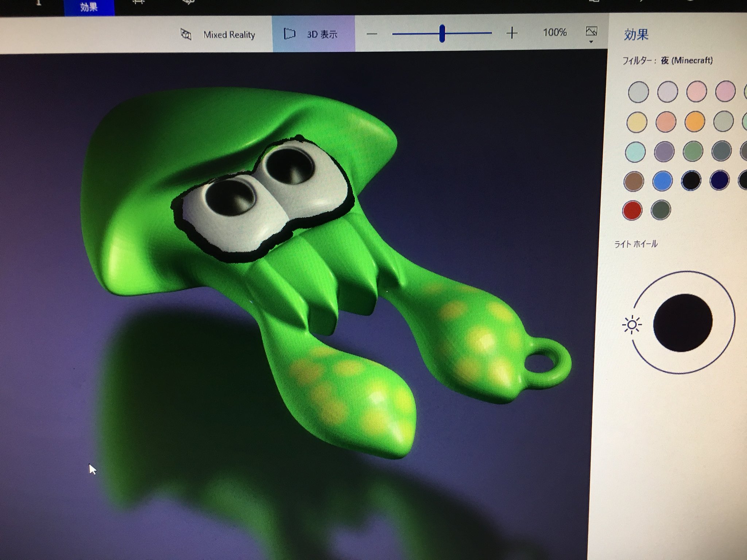747x560 pixels.
Task: Select the pale yellow filter swatch
Action: pos(637,122)
